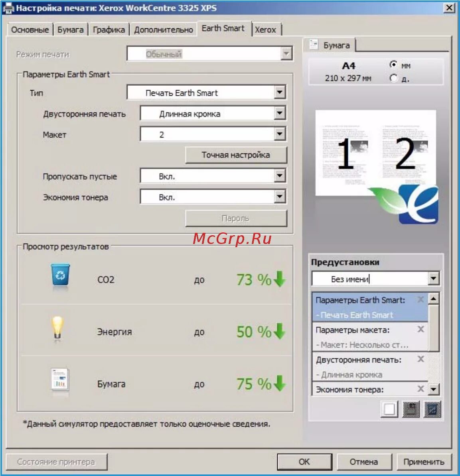Screen dimensions: 460x476
Task: Click the presets list scrollbar thumb
Action: click(434, 328)
